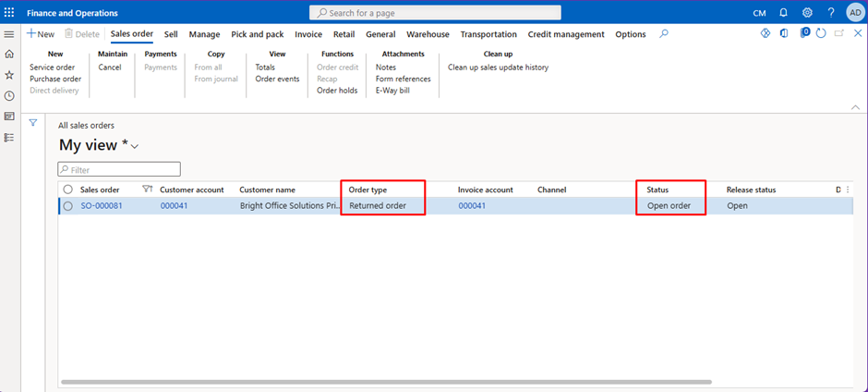The height and width of the screenshot is (392, 868).
Task: Open the Sell tab
Action: 171,34
